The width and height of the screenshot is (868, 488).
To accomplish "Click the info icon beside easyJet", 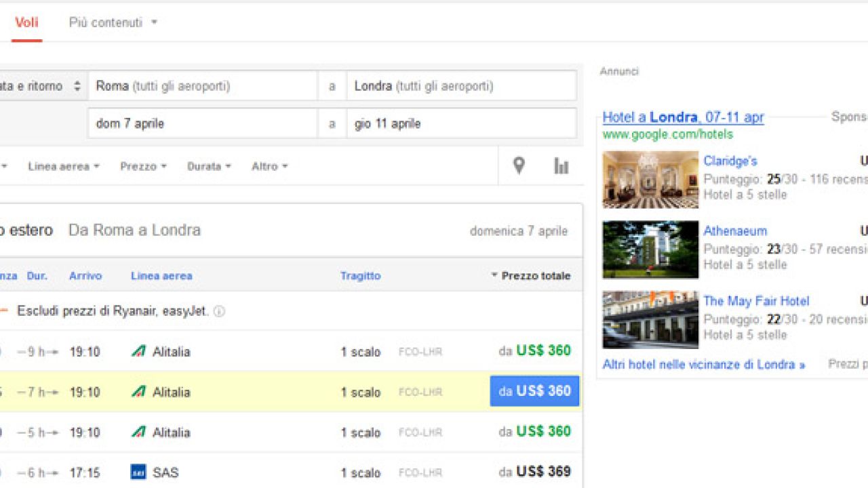I will click(x=219, y=312).
